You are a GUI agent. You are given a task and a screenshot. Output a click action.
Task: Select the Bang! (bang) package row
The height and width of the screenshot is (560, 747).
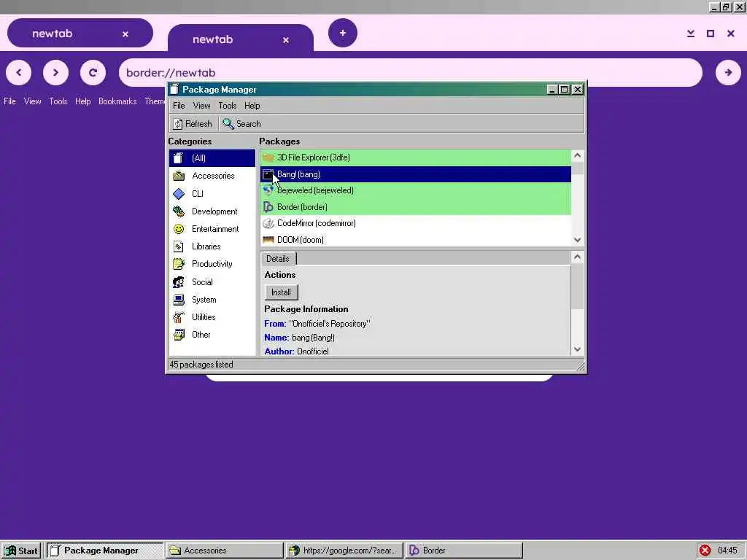(x=415, y=174)
